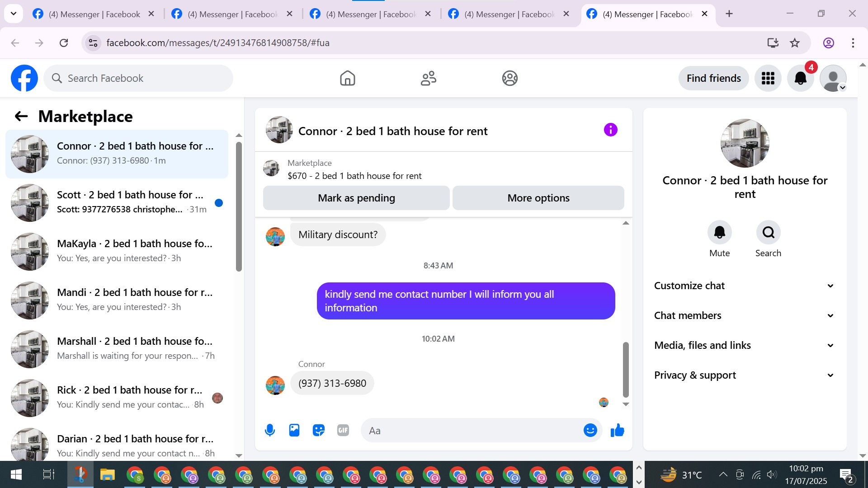This screenshot has width=868, height=488.
Task: Expand Customize chat section
Action: (745, 286)
